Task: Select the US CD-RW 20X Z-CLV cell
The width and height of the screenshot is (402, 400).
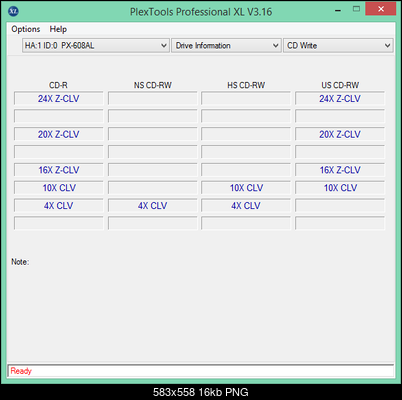Action: click(x=340, y=134)
